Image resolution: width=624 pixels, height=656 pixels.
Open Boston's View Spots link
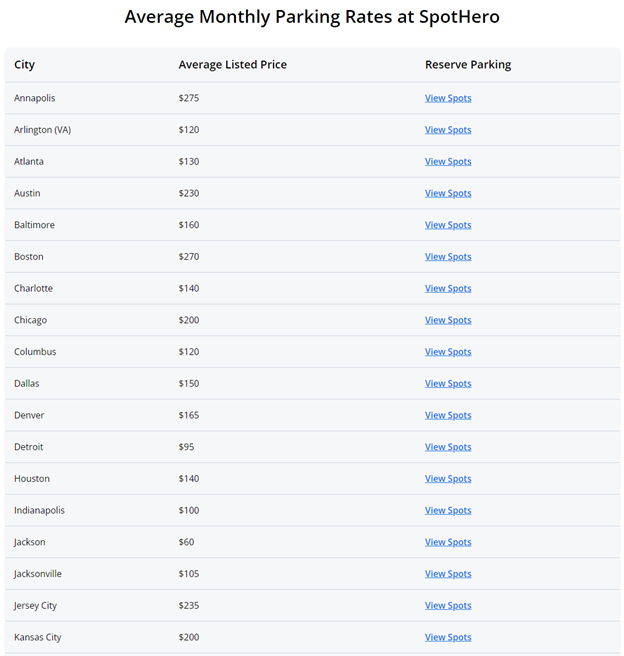[x=448, y=256]
